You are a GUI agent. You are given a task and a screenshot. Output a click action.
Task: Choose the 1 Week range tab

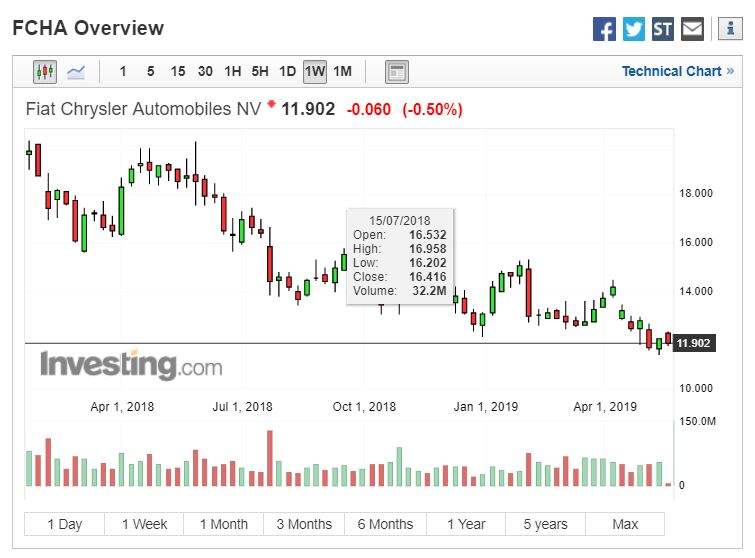(x=144, y=524)
